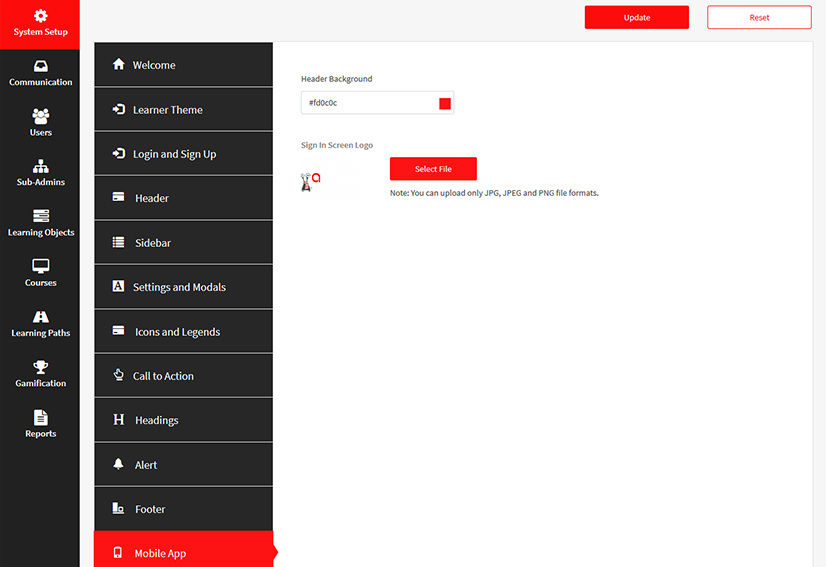Select the Users group icon

click(41, 116)
